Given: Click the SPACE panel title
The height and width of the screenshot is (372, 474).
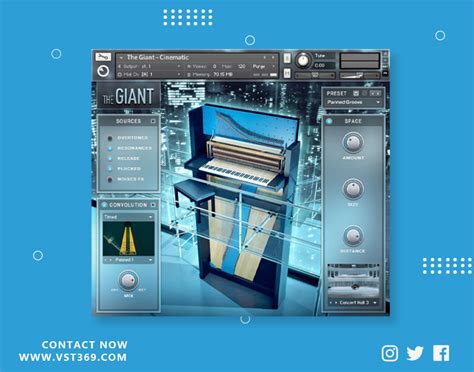Looking at the screenshot, I should [x=353, y=121].
